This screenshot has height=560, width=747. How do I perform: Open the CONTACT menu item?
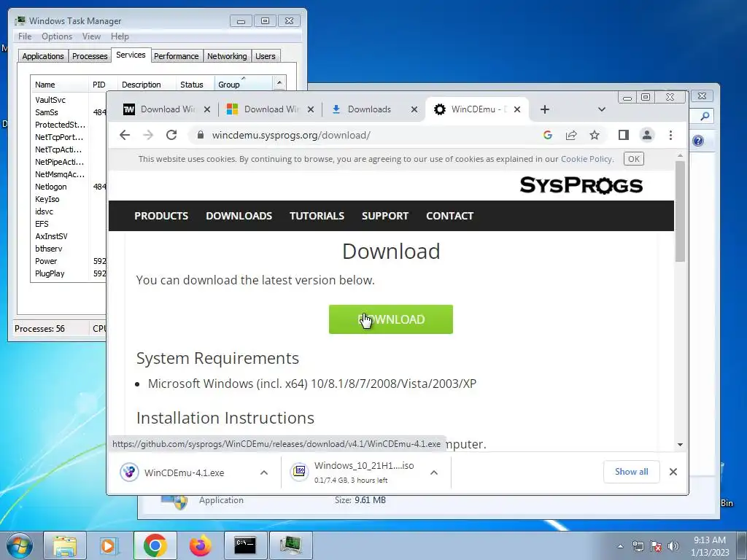tap(449, 216)
